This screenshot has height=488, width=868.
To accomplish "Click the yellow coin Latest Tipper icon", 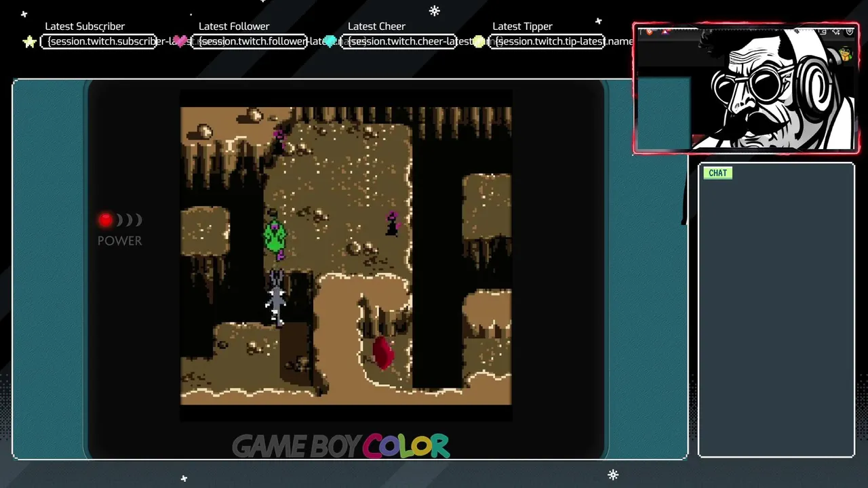I will 479,41.
